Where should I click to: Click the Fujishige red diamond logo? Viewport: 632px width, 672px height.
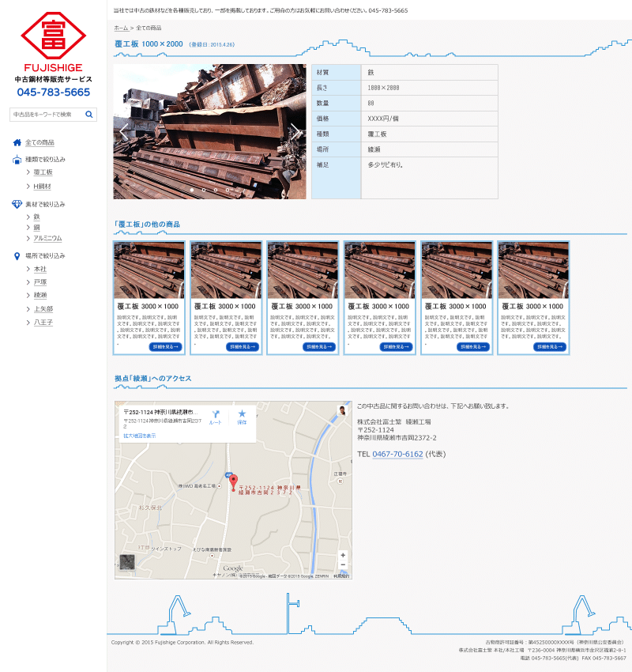[53, 36]
